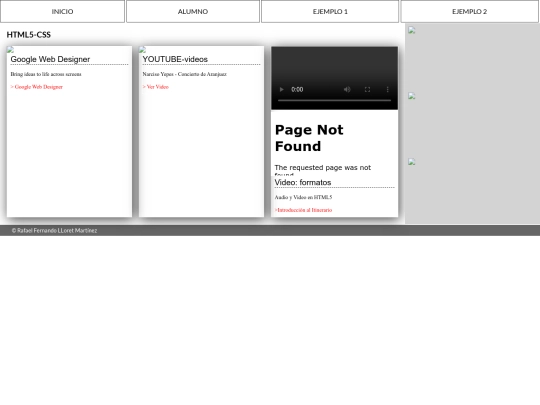Click the Video: formatos heading
Viewport: 540px width, 405px height.
click(x=303, y=183)
